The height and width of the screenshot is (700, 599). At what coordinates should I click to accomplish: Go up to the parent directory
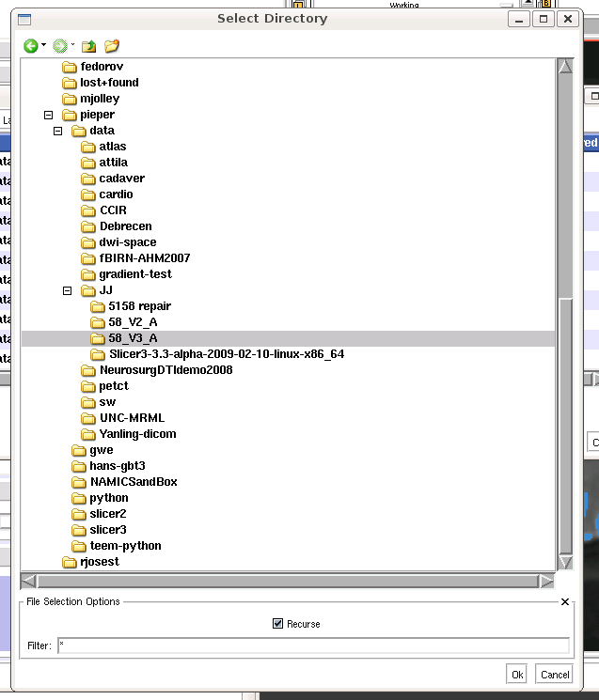point(88,45)
